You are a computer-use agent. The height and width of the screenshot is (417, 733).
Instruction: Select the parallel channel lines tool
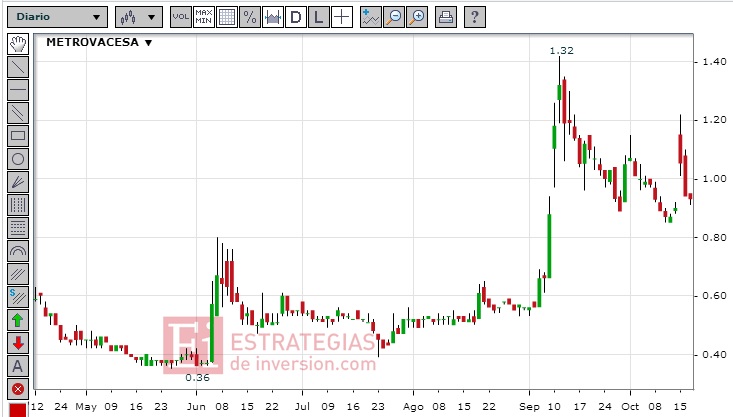pyautogui.click(x=18, y=274)
